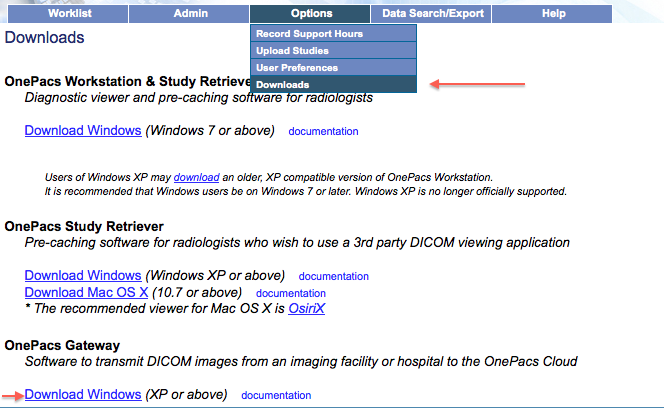Click the OnePacs Study Retriever heading
Viewport: 664px width, 408px height.
pos(84,226)
